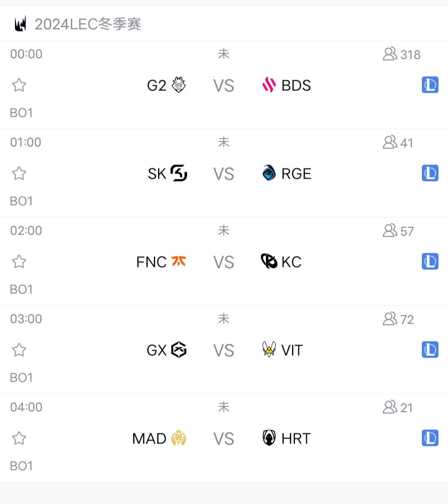
Task: Tap the blue league icon for SK vs RGE
Action: 430,173
